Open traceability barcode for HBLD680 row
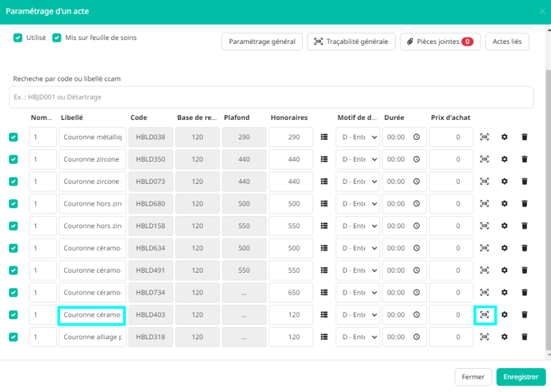Viewport: 551px width, 392px height. coord(485,203)
